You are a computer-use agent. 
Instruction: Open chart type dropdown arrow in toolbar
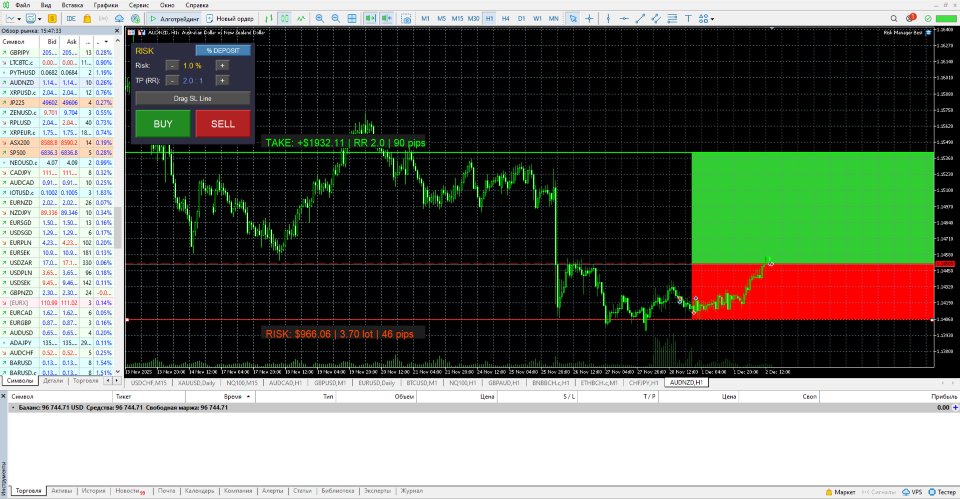click(x=19, y=19)
